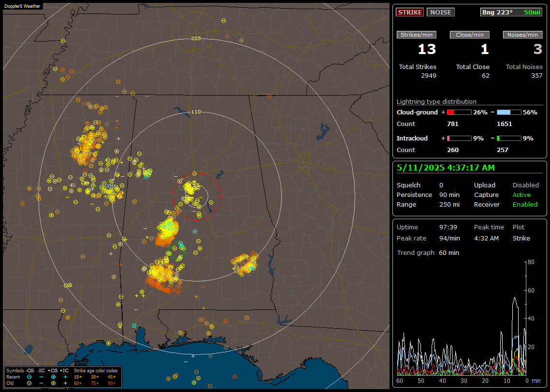The image size is (550, 392).
Task: Click the Uptime value 97:39
Action: (448, 227)
